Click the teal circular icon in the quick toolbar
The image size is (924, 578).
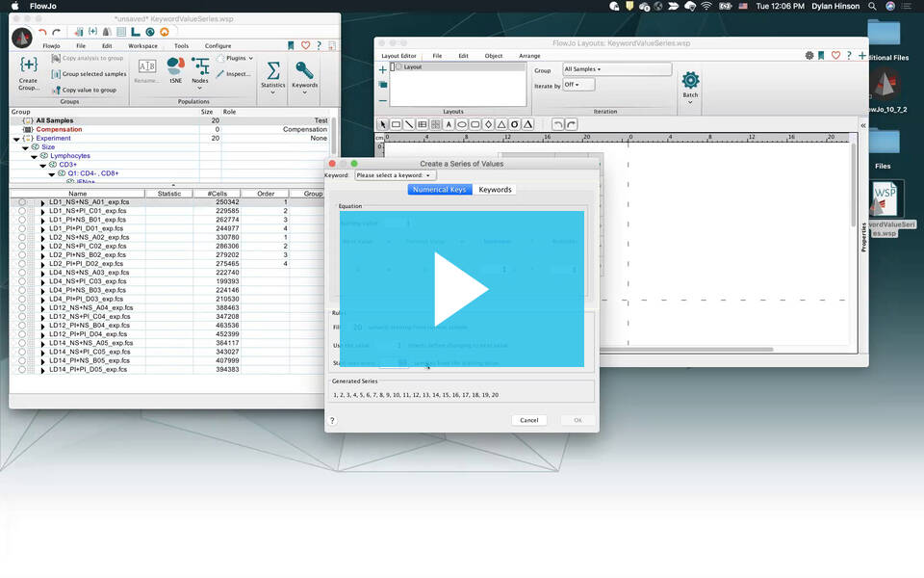click(150, 32)
